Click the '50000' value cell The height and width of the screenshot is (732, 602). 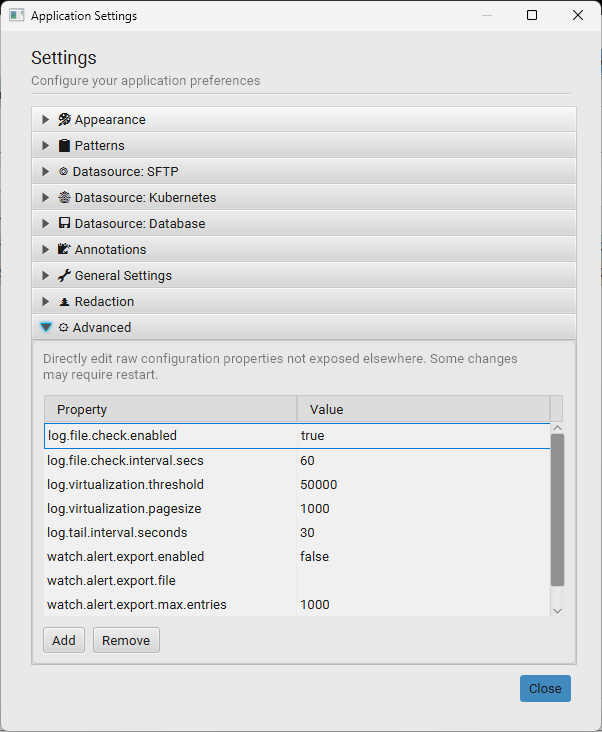[x=423, y=485]
